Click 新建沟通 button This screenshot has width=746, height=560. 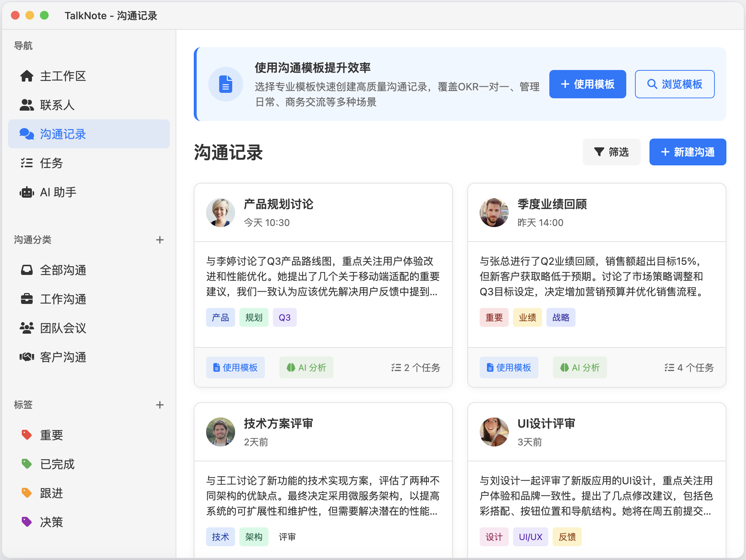point(688,152)
